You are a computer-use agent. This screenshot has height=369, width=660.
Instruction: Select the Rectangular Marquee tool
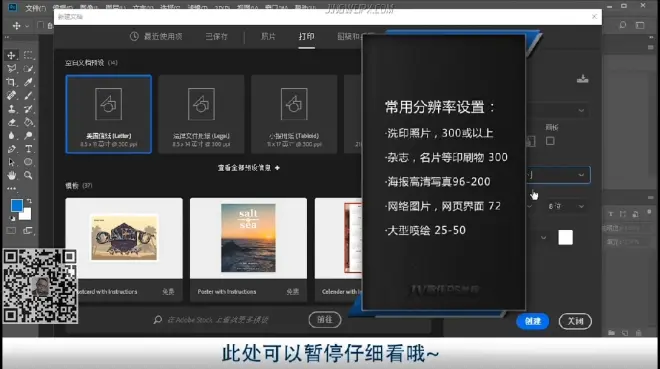pyautogui.click(x=28, y=55)
